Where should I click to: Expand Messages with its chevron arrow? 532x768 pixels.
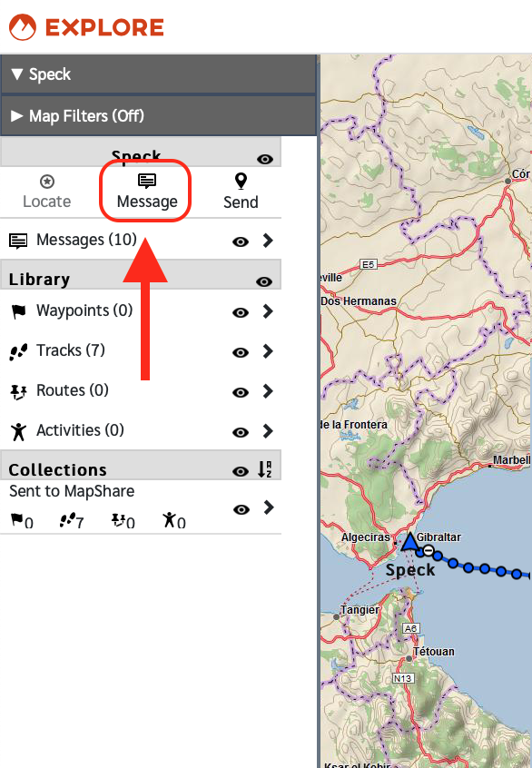point(268,241)
